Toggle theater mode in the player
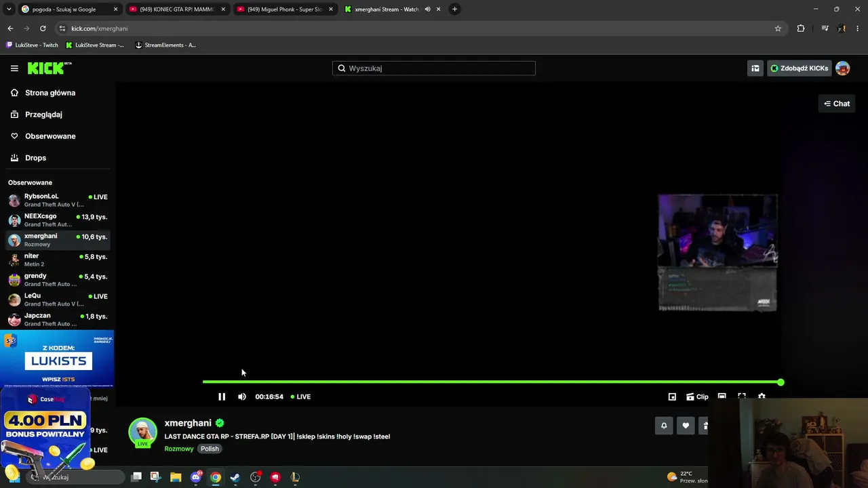 [722, 396]
